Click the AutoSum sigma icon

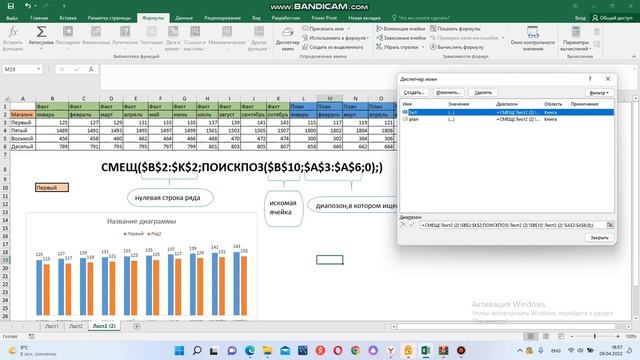pos(41,32)
